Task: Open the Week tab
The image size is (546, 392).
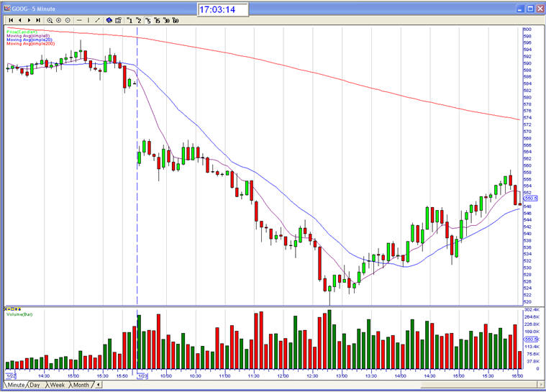Action: point(57,385)
